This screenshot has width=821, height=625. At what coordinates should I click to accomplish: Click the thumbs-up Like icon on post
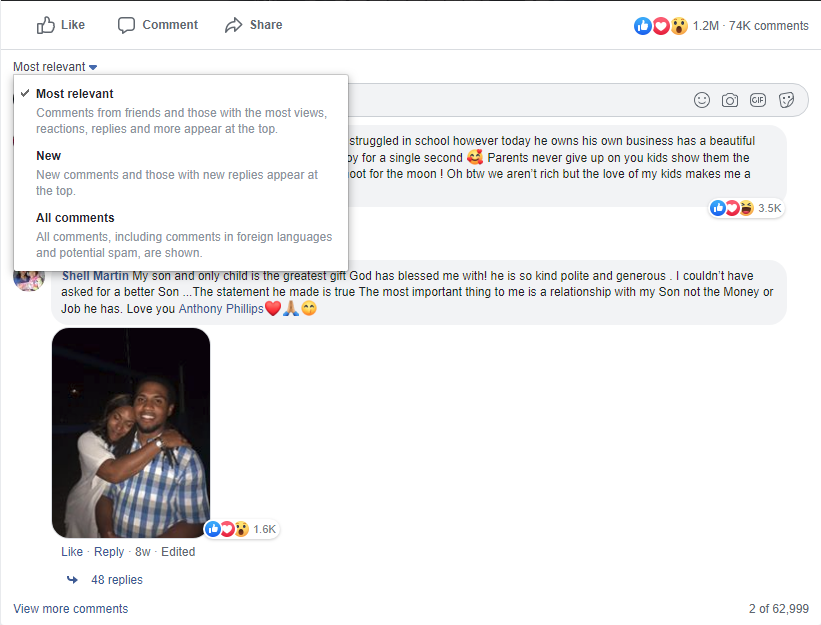pos(46,25)
